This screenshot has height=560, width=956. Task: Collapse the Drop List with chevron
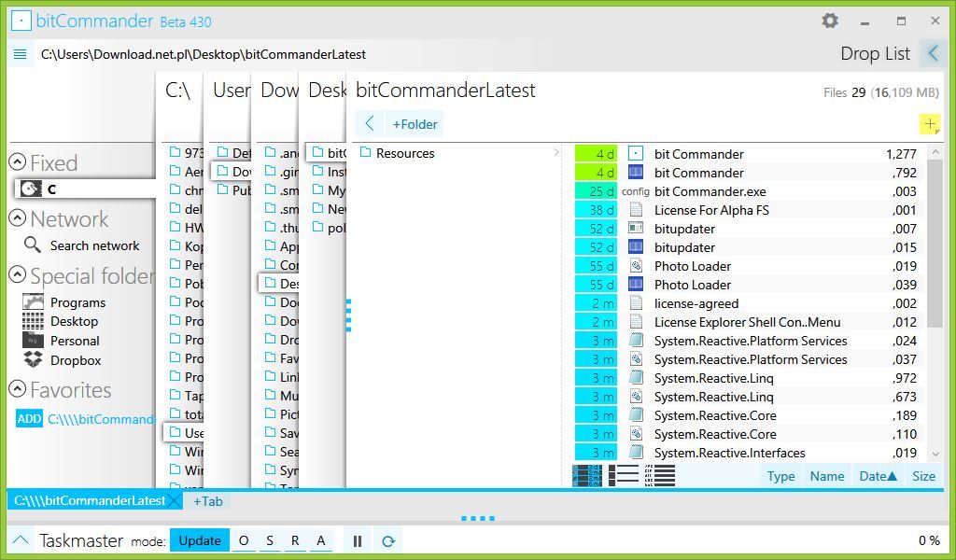pos(934,53)
